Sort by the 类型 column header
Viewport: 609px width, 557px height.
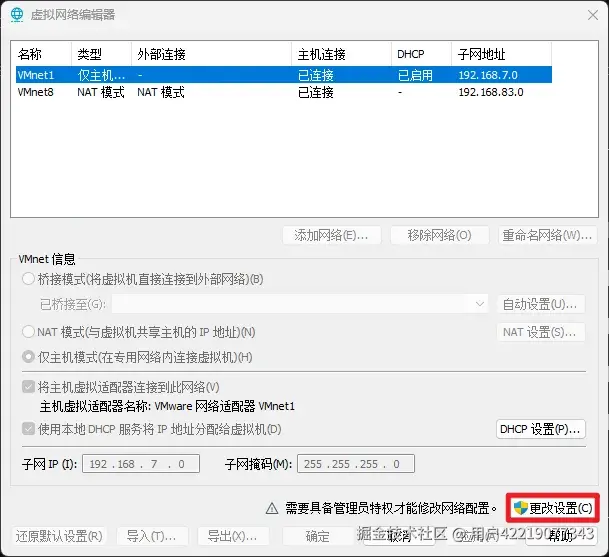pyautogui.click(x=101, y=54)
